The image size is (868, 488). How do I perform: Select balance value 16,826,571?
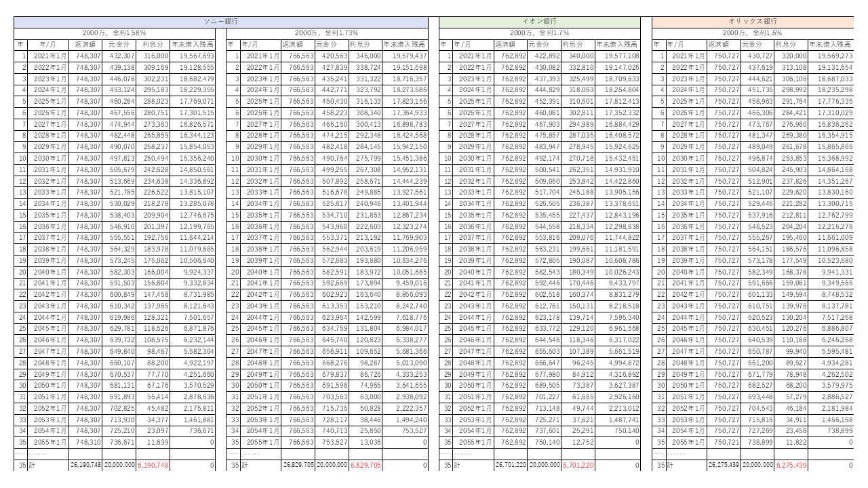(193, 124)
